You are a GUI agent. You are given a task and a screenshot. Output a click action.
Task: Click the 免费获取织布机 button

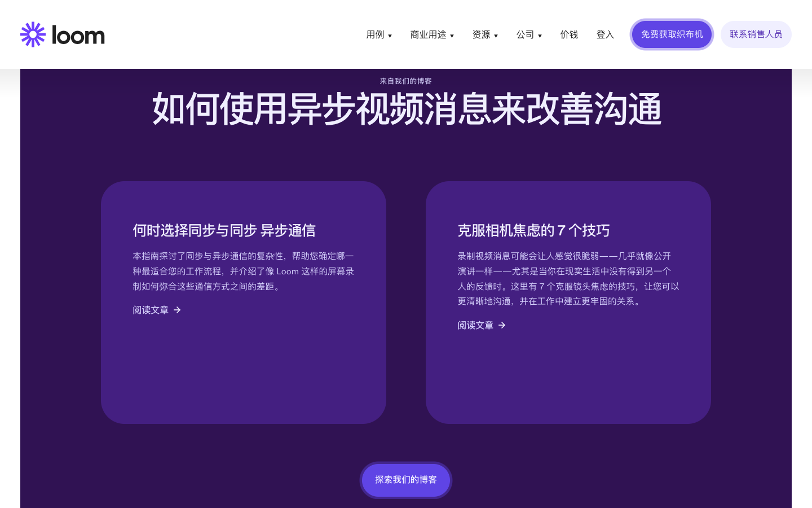(672, 34)
